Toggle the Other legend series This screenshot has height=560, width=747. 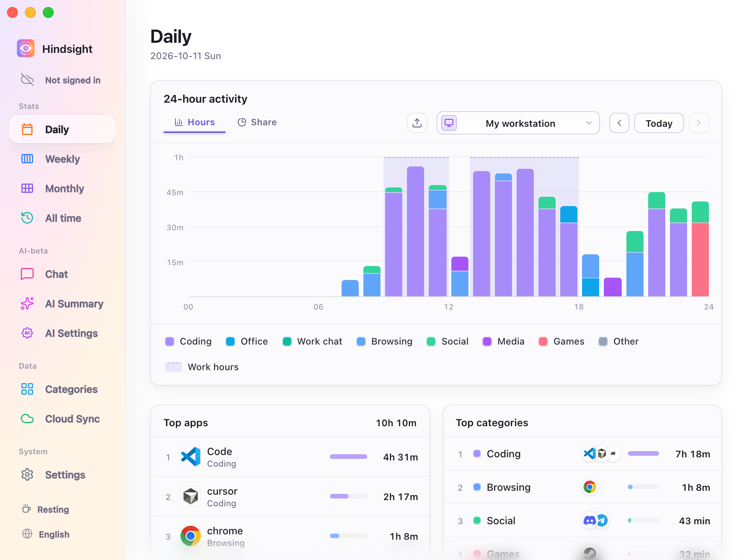coord(619,341)
